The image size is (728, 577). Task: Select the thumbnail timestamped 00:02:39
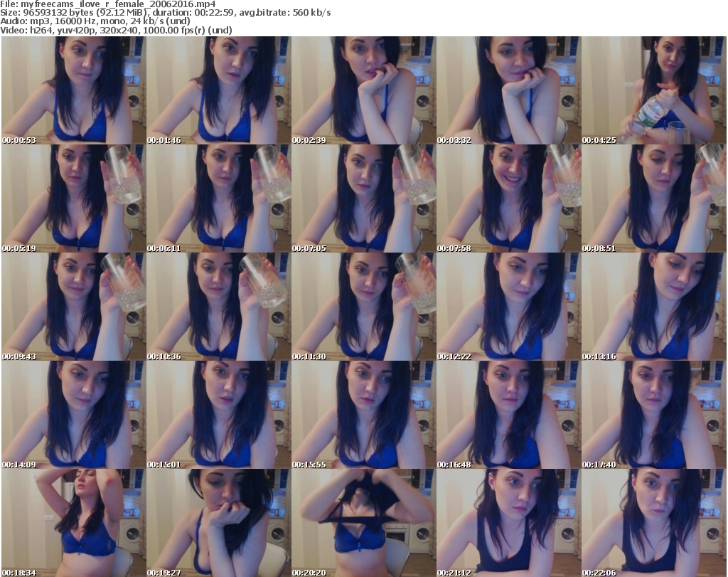363,90
